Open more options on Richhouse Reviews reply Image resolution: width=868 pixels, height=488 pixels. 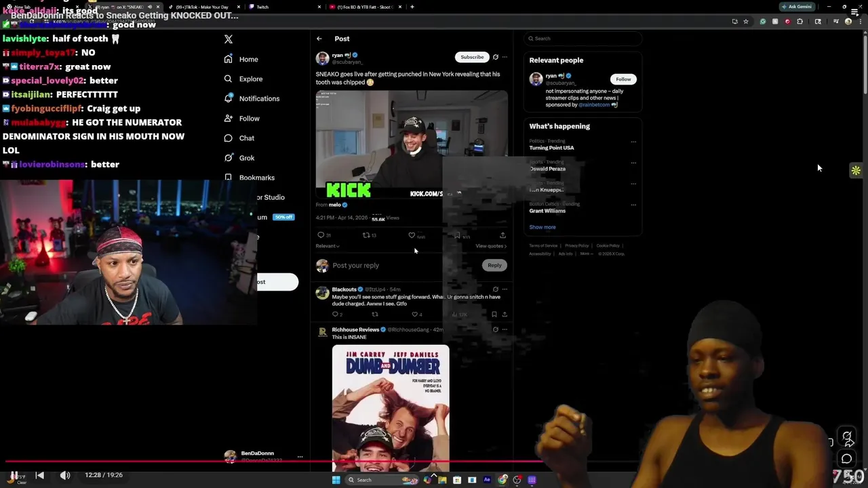pyautogui.click(x=505, y=329)
